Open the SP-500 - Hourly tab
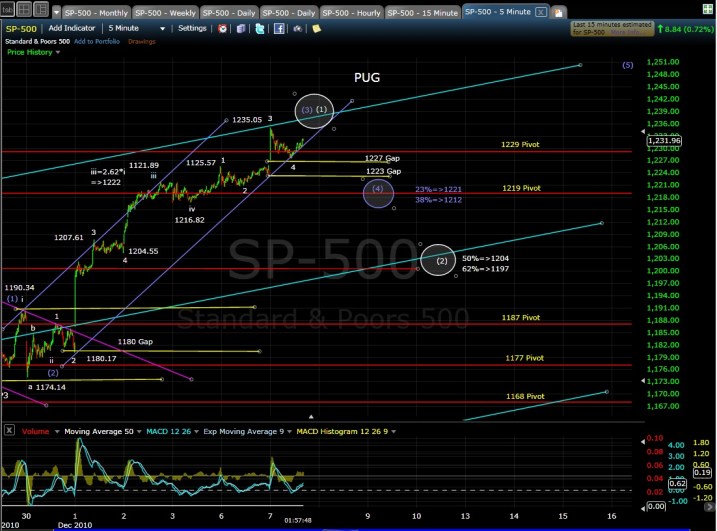 [x=351, y=13]
